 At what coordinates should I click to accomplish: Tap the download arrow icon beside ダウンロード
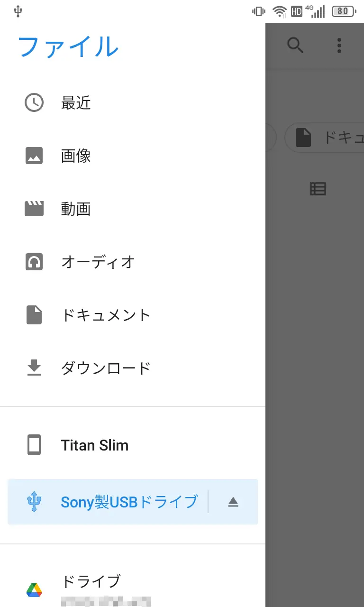(x=34, y=368)
